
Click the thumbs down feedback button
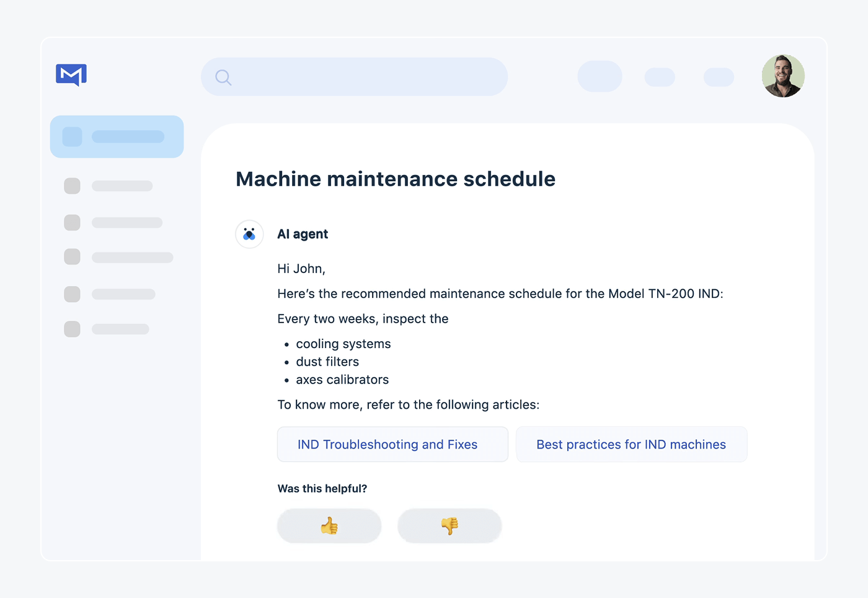tap(449, 526)
